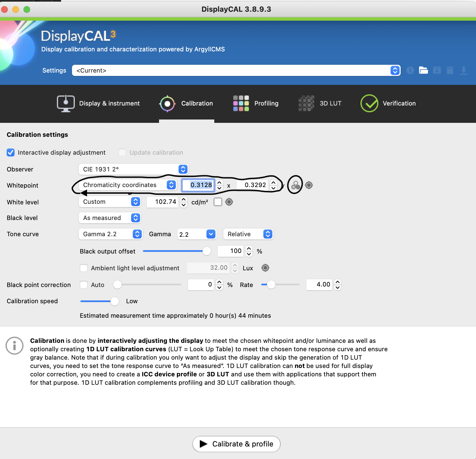Go to the Verification tab
The height and width of the screenshot is (459, 476).
pyautogui.click(x=388, y=103)
